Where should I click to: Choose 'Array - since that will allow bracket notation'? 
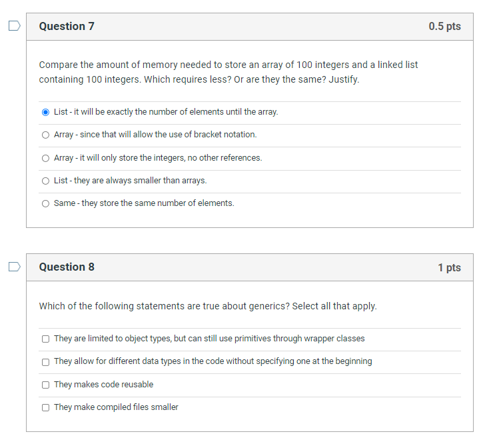click(x=45, y=135)
